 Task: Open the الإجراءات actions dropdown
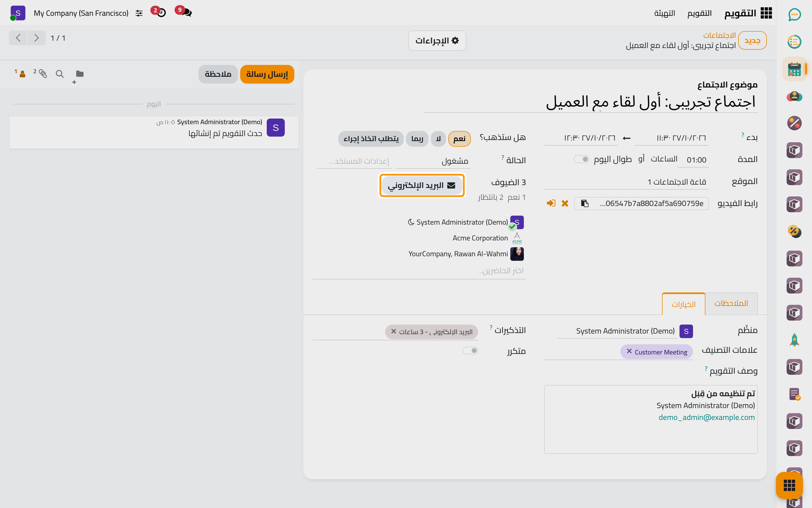click(437, 41)
